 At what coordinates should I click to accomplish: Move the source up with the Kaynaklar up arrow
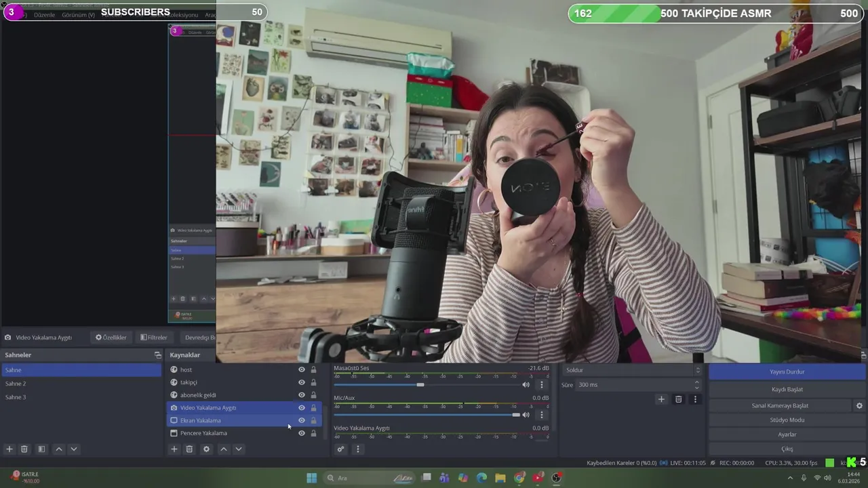coord(223,449)
